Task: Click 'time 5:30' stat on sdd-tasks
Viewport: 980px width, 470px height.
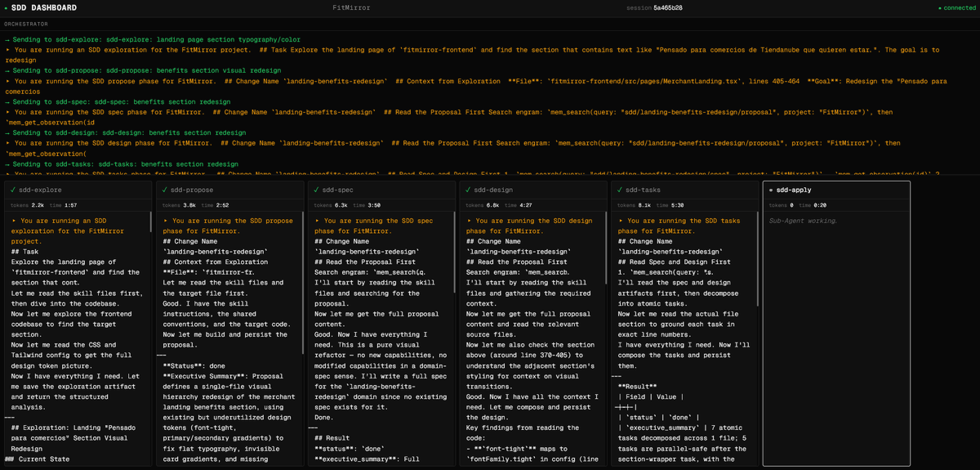Action: [670, 205]
